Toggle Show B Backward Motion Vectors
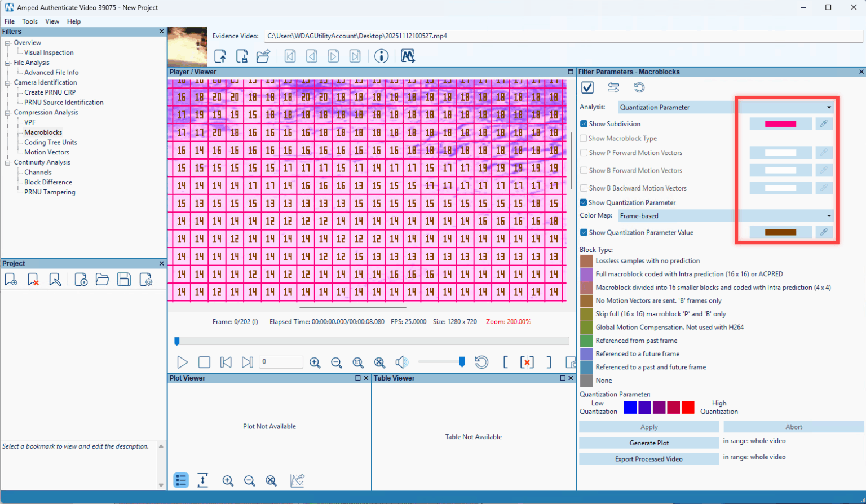Image resolution: width=866 pixels, height=504 pixels. coord(584,188)
